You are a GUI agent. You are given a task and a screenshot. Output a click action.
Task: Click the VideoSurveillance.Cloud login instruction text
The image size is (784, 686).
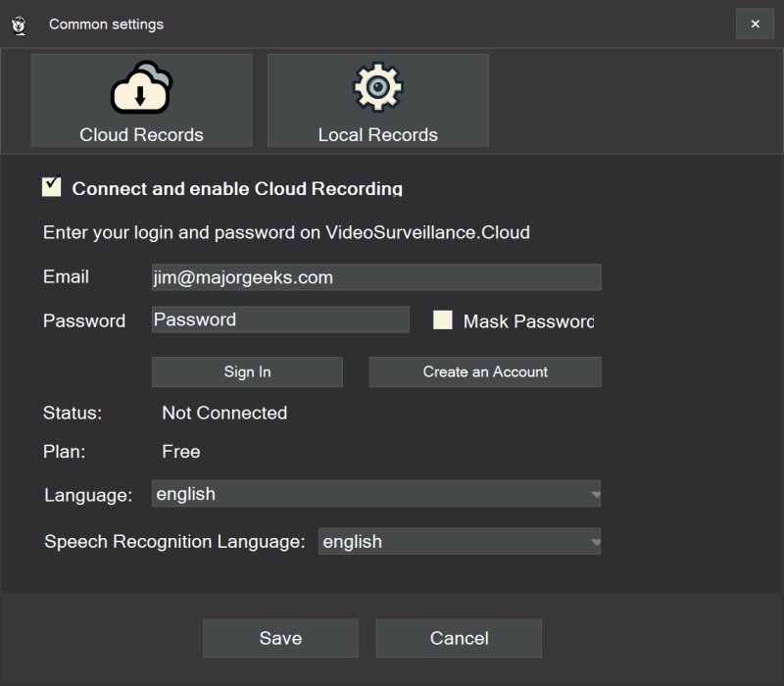286,233
